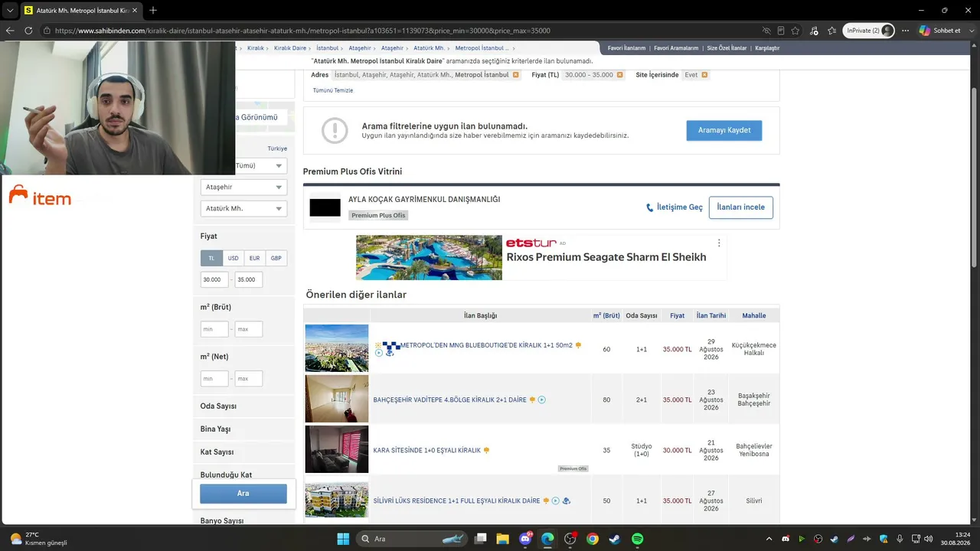
Task: Add this page to favorites with the star icon
Action: coord(795,31)
